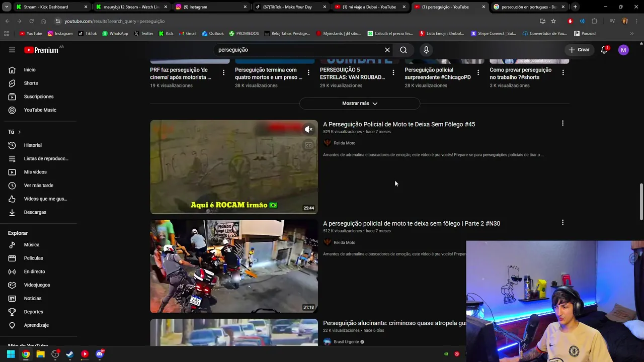Open Rei da Moto avatar under video #45
This screenshot has height=362, width=644.
327,143
